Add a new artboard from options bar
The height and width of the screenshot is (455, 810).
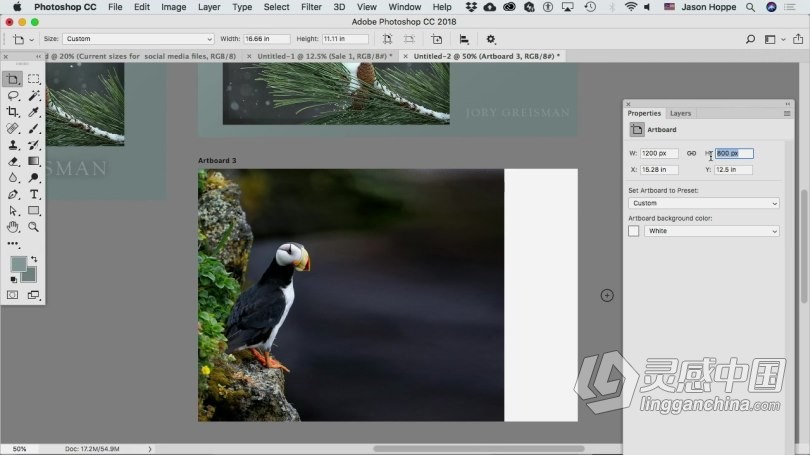tap(437, 39)
